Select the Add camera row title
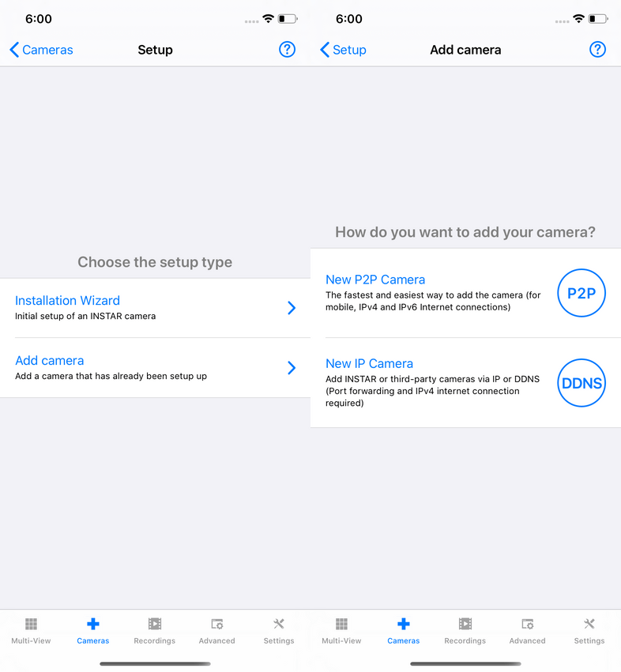 click(49, 360)
